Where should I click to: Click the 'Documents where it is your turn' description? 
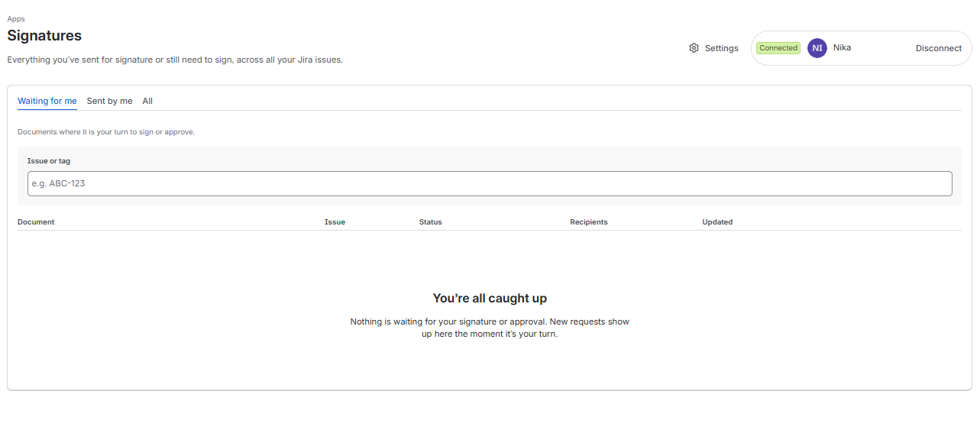click(x=106, y=132)
